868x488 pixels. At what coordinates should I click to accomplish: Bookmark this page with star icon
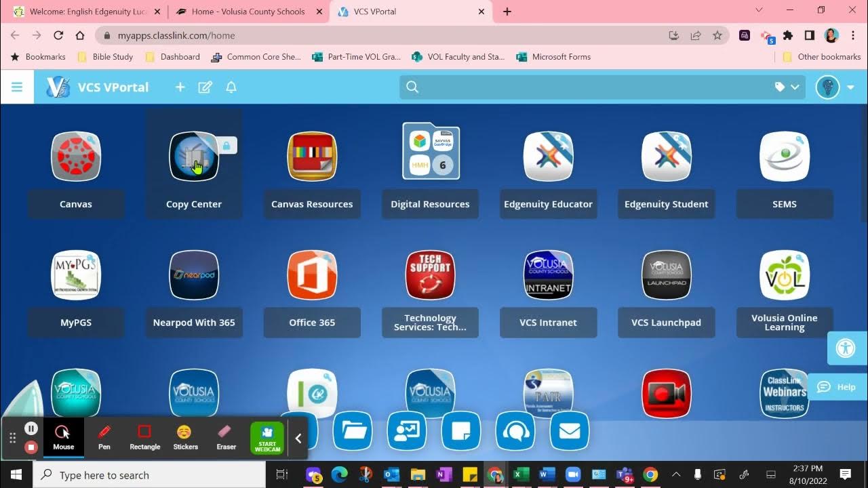717,35
